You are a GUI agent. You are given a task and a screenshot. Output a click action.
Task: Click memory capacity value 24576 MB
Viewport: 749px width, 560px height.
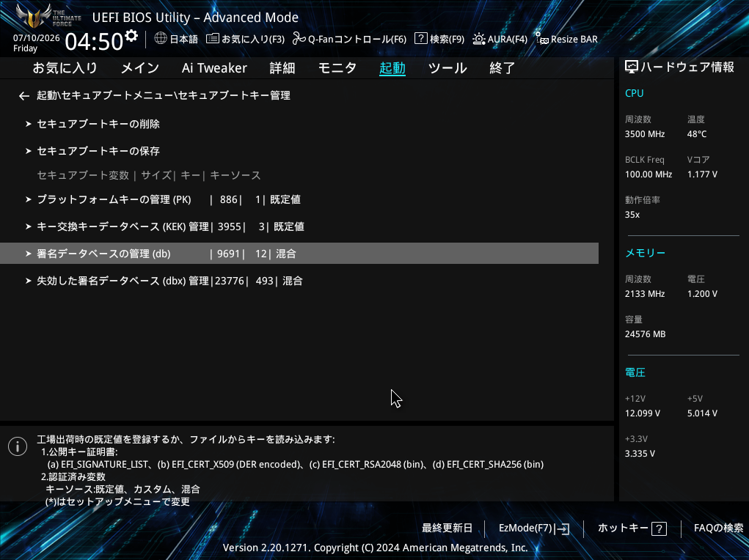[x=646, y=334]
